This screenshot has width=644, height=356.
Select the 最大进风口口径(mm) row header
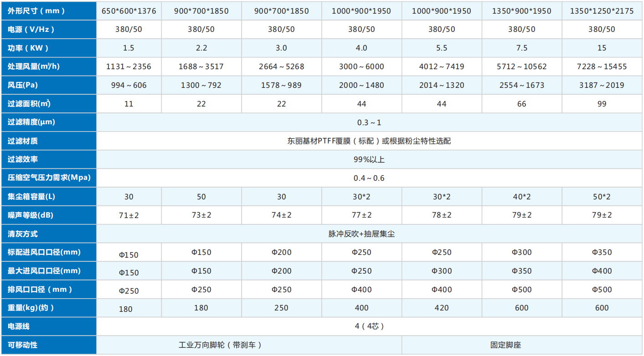pos(48,271)
